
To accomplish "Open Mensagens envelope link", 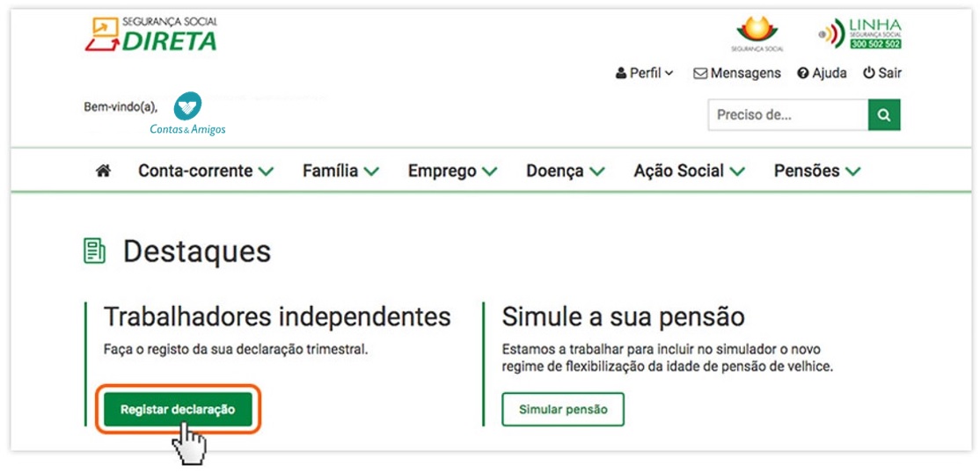I will click(x=737, y=73).
